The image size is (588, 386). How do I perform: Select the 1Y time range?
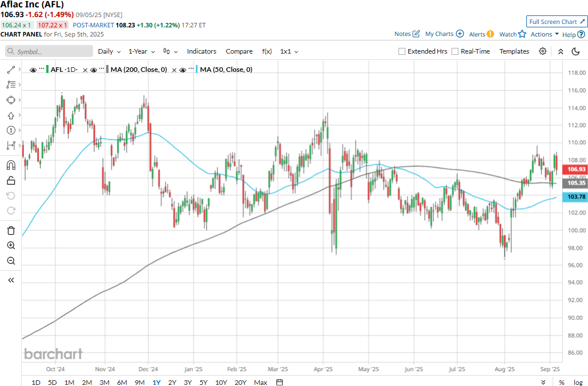(156, 382)
